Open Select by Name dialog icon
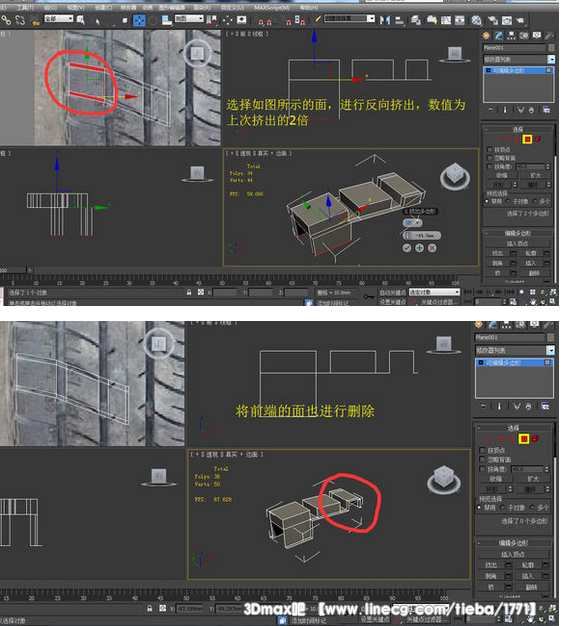The image size is (565, 626). pos(80,20)
